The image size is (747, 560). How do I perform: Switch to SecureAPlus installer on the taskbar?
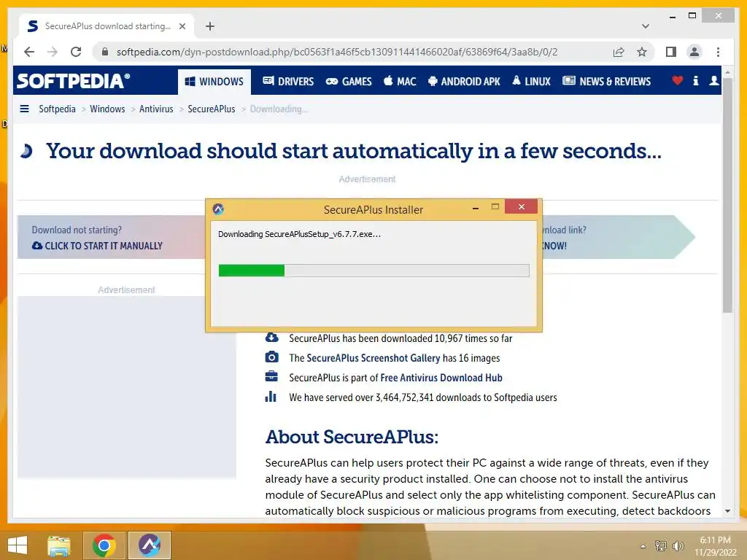[x=150, y=545]
